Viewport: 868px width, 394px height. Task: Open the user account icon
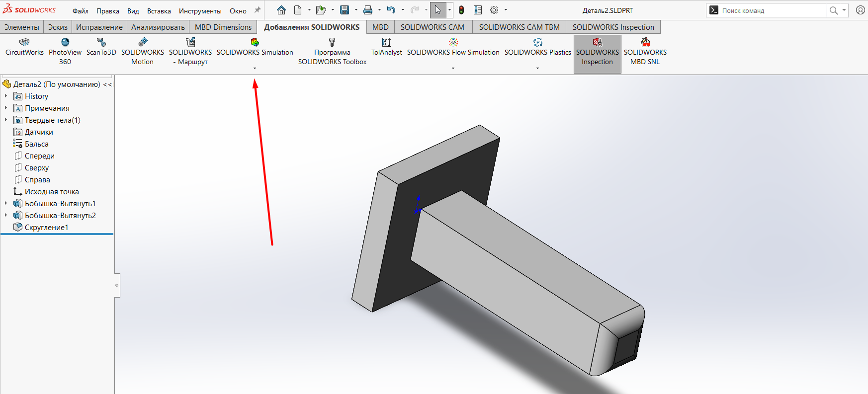(861, 10)
